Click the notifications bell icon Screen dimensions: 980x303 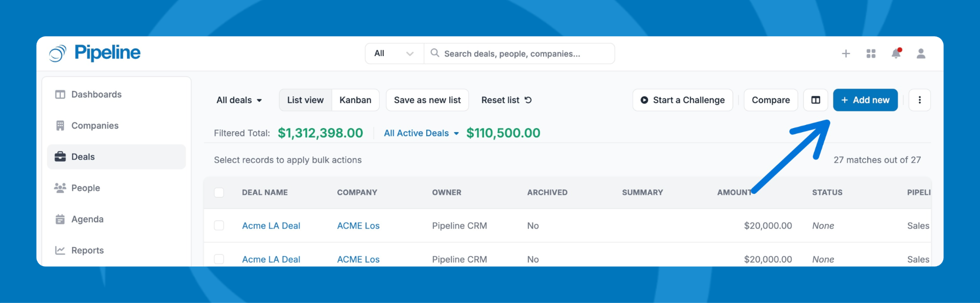pos(896,54)
